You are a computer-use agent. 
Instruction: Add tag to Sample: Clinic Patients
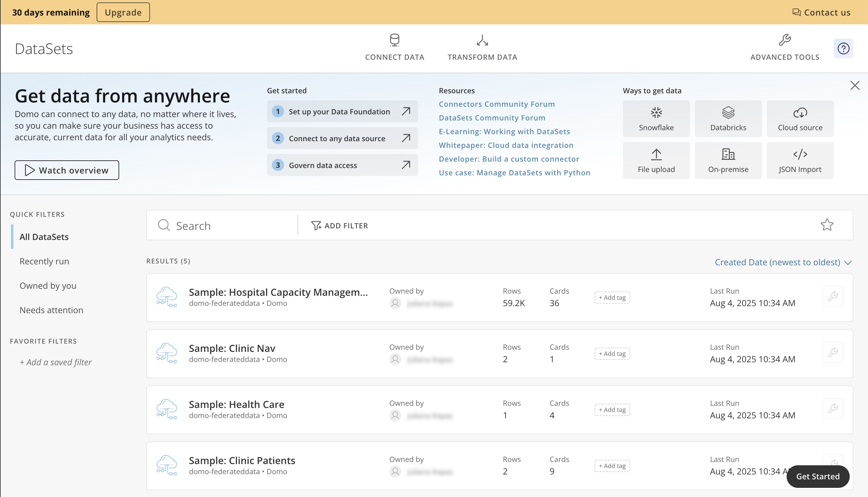point(612,466)
